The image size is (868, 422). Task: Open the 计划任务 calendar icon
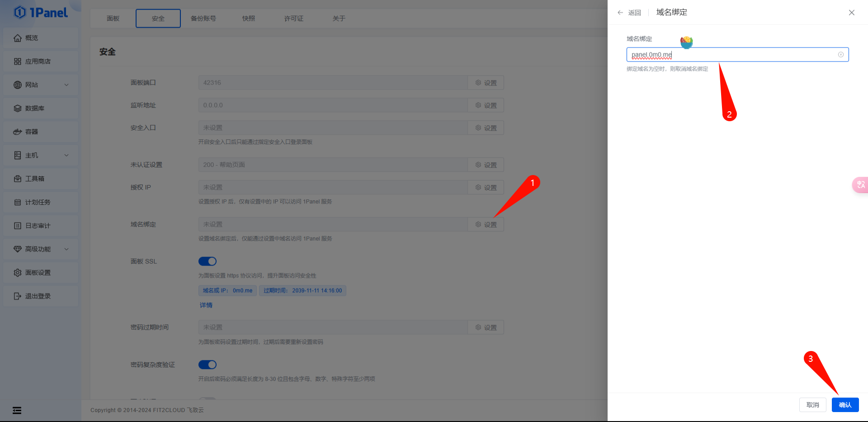pyautogui.click(x=18, y=202)
